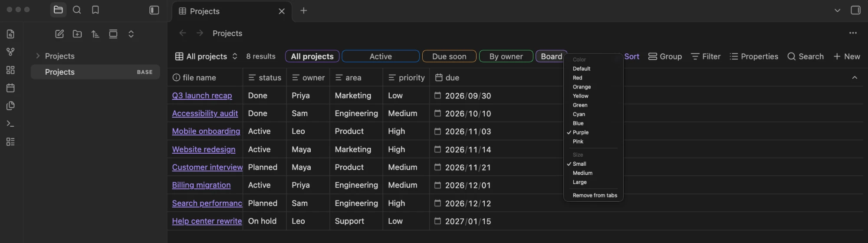Open the bookmarks icon
Screen dimensions: 868x243
click(x=95, y=10)
